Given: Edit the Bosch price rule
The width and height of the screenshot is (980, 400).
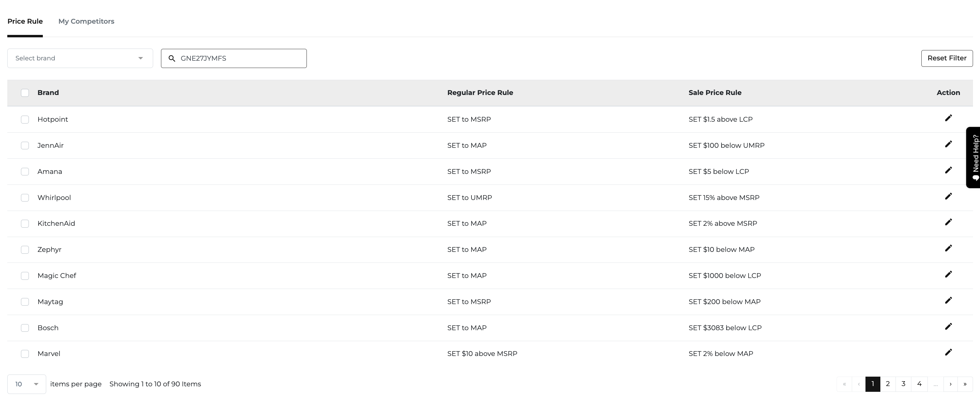Looking at the screenshot, I should (x=948, y=327).
